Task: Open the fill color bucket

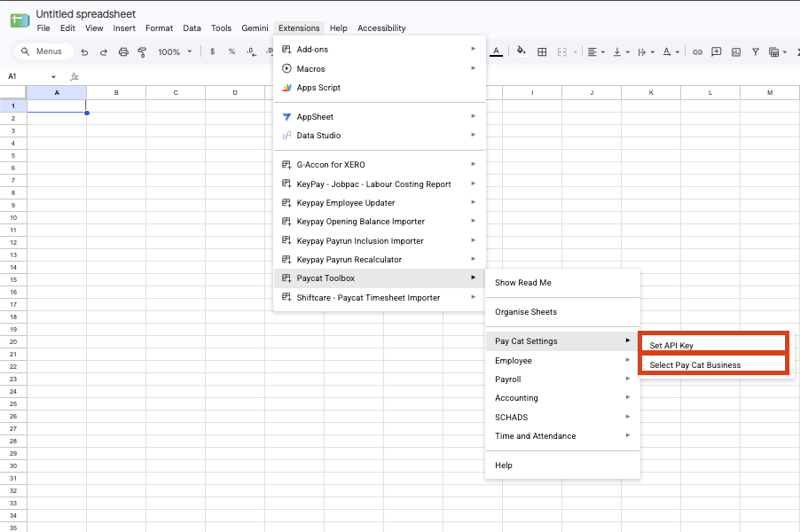Action: (x=521, y=51)
